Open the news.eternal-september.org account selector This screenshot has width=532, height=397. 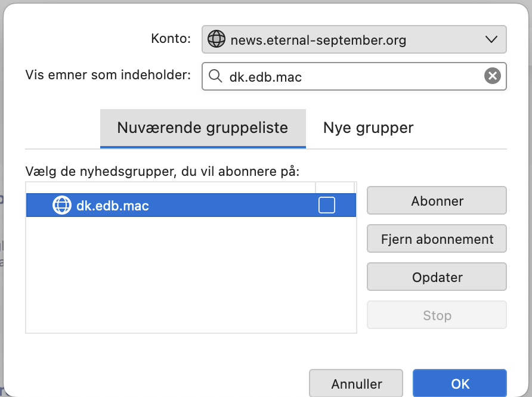tap(354, 39)
